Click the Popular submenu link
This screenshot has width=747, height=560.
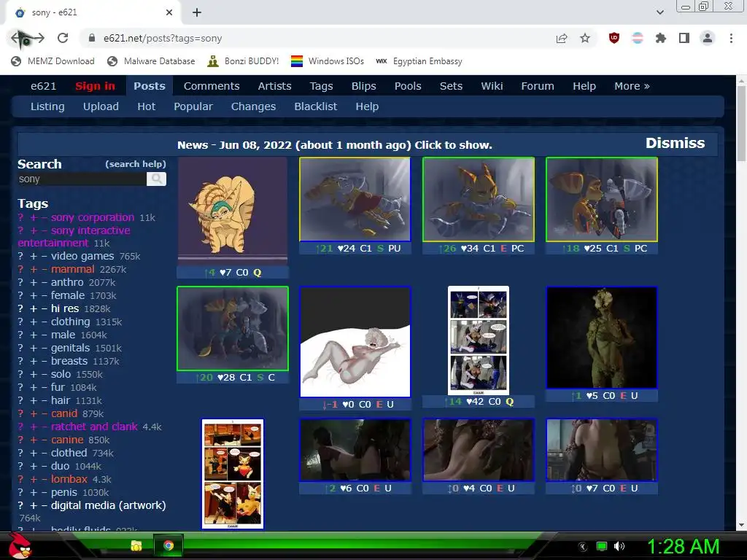[193, 106]
